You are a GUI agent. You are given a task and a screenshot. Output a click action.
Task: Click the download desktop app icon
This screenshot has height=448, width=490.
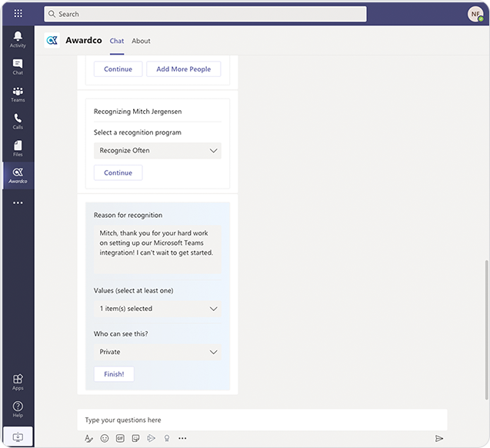pyautogui.click(x=18, y=436)
